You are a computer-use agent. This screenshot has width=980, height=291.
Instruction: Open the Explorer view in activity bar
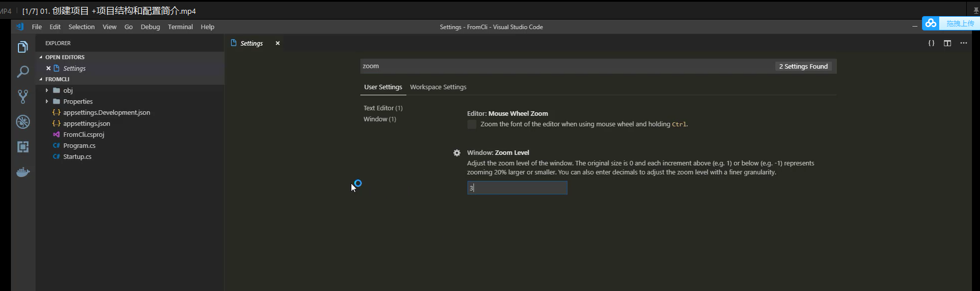point(23,47)
